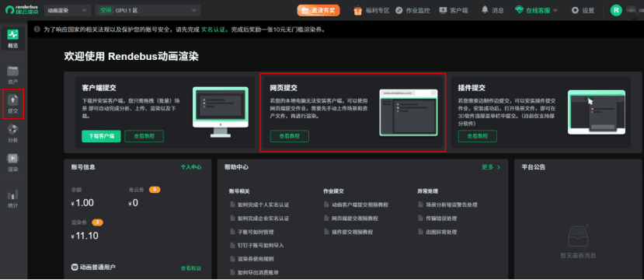Click the 邀请有奖 orange button
The height and width of the screenshot is (280, 644).
(x=319, y=11)
